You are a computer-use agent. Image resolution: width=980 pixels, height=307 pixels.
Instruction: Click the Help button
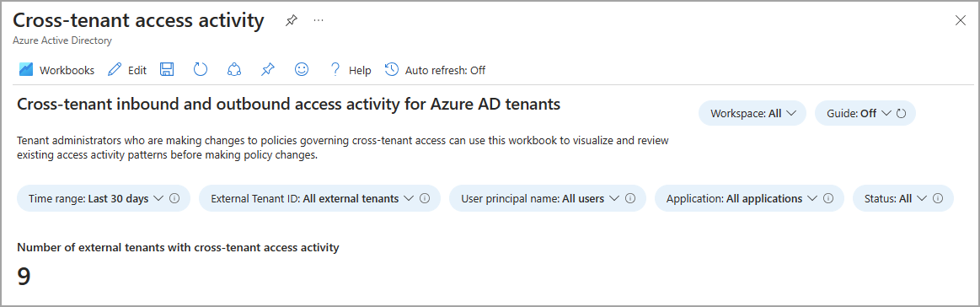click(x=350, y=70)
